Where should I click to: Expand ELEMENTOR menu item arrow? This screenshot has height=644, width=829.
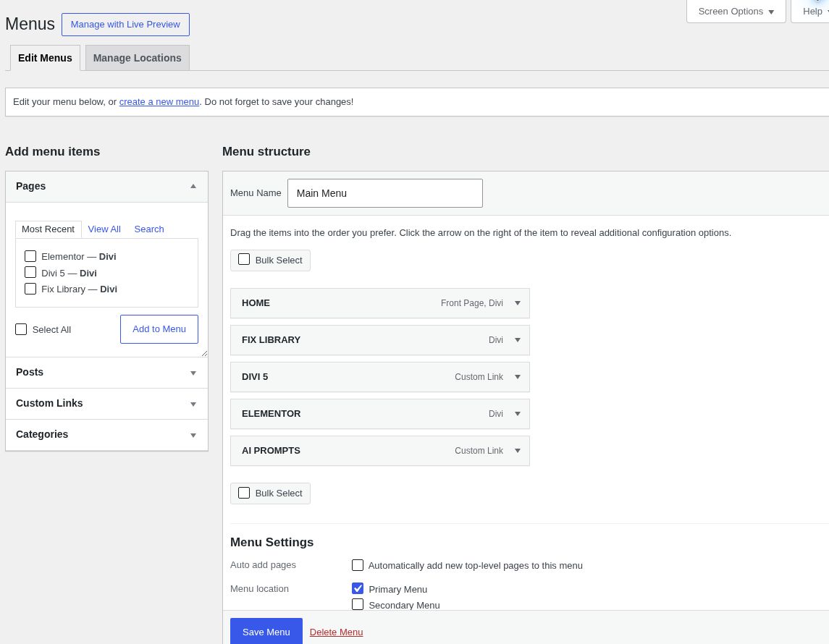point(518,414)
